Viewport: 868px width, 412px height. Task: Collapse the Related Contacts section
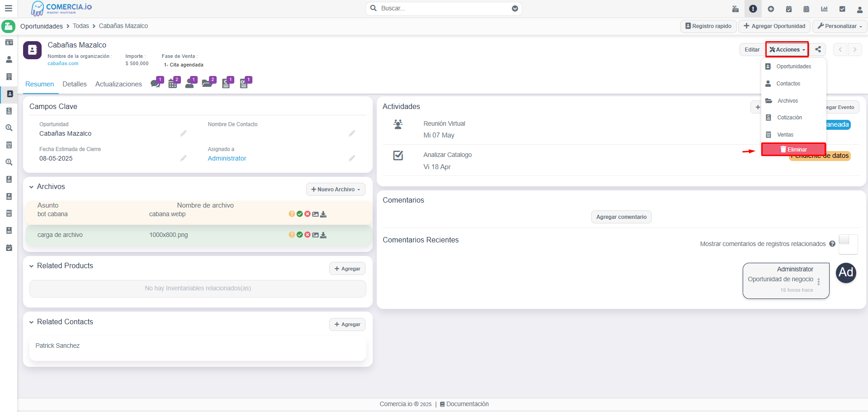pyautogui.click(x=32, y=322)
